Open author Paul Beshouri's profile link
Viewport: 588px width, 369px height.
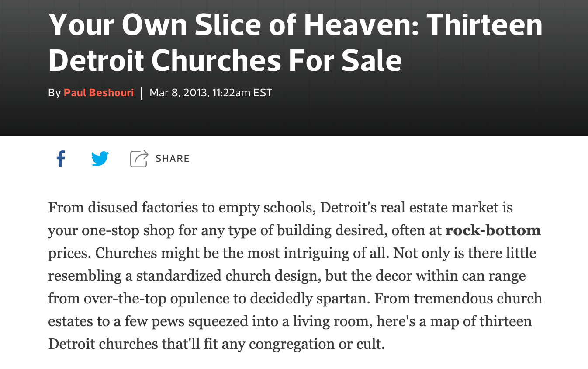click(99, 93)
